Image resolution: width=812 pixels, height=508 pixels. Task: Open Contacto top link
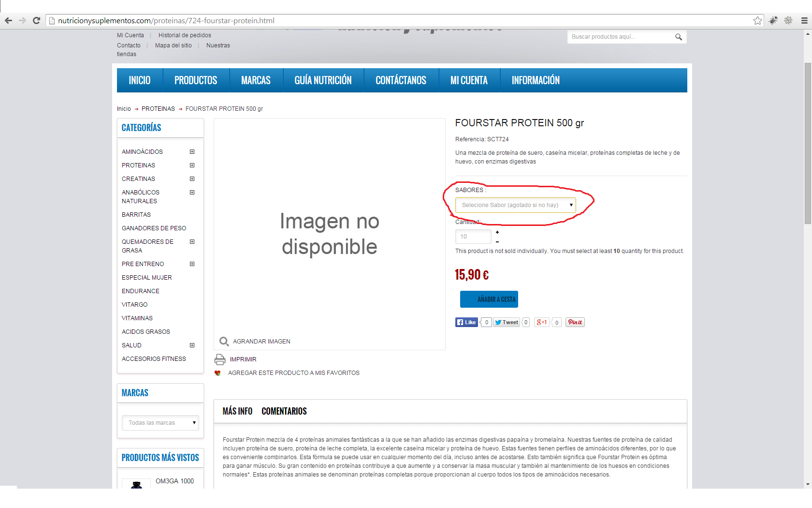129,45
